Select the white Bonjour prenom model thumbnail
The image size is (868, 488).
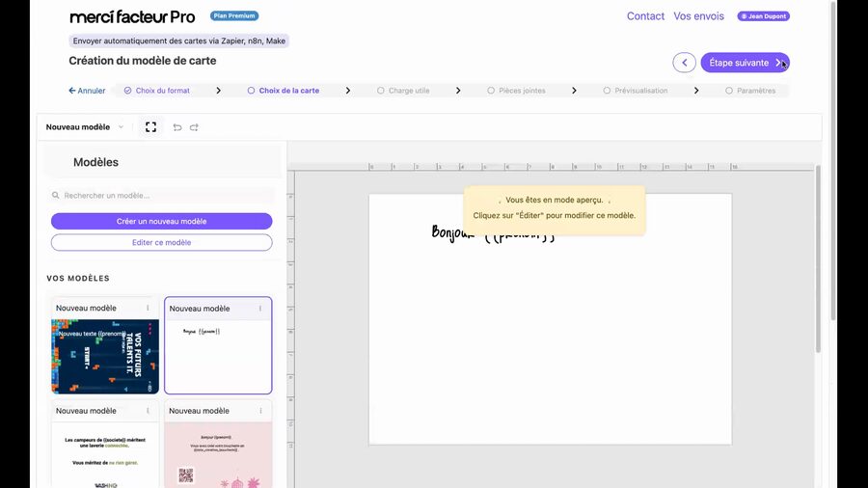coord(218,356)
